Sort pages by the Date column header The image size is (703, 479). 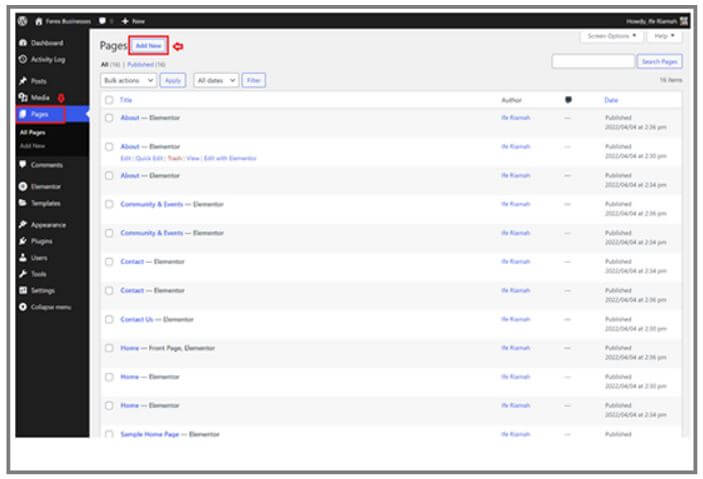click(611, 100)
